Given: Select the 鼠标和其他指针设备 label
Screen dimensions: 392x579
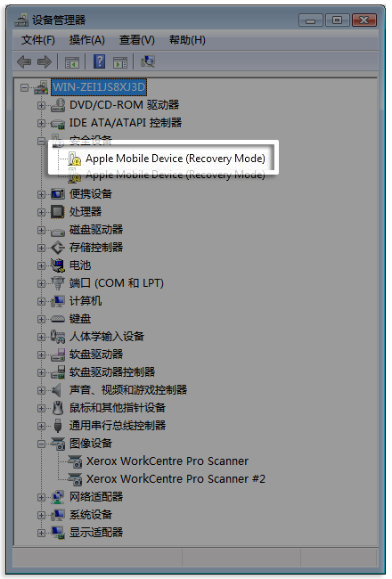Looking at the screenshot, I should click(117, 408).
